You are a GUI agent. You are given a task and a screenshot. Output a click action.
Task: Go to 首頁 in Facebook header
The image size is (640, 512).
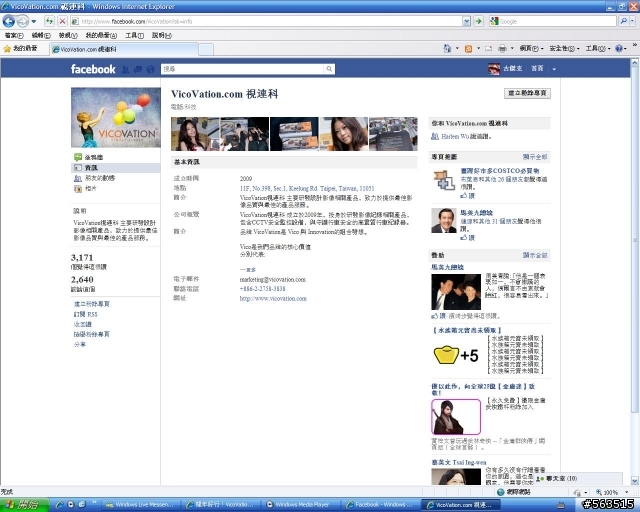(537, 69)
